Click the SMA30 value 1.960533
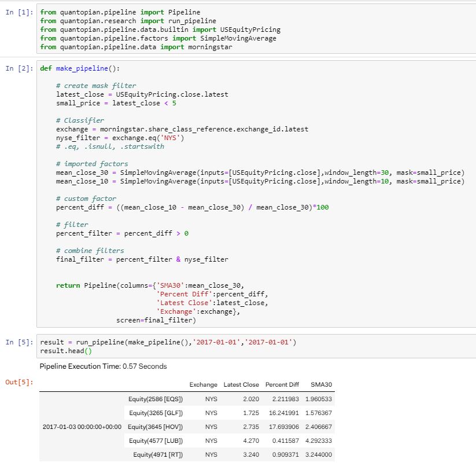 [x=319, y=399]
